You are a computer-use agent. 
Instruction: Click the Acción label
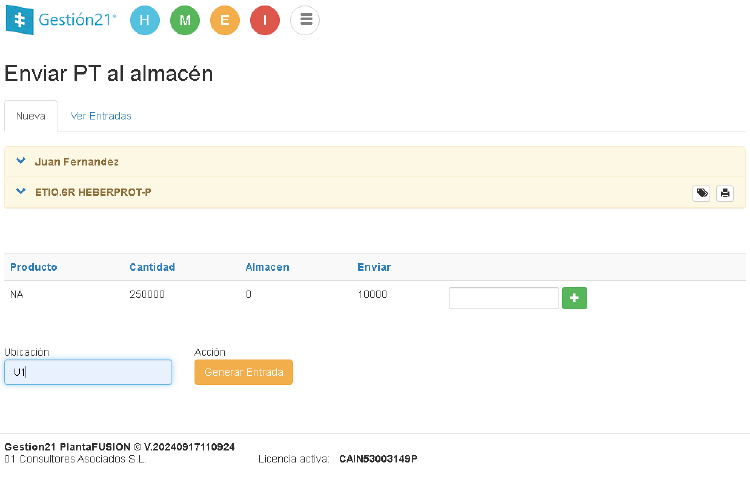point(210,352)
